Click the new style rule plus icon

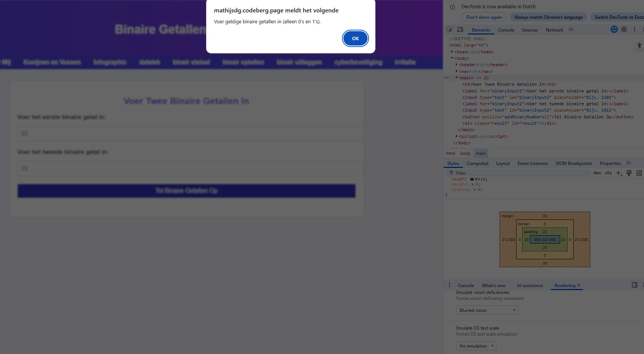coord(619,173)
